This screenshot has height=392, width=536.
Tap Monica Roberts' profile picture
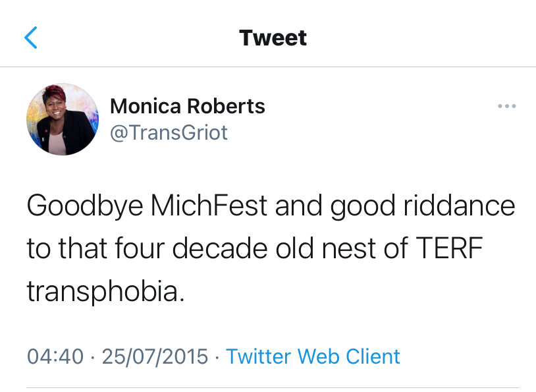point(63,119)
